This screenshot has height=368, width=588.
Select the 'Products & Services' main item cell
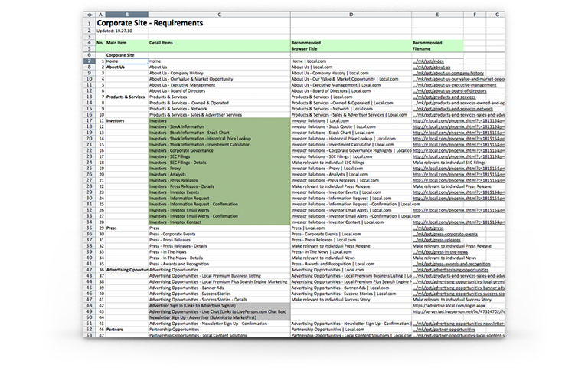pos(127,97)
